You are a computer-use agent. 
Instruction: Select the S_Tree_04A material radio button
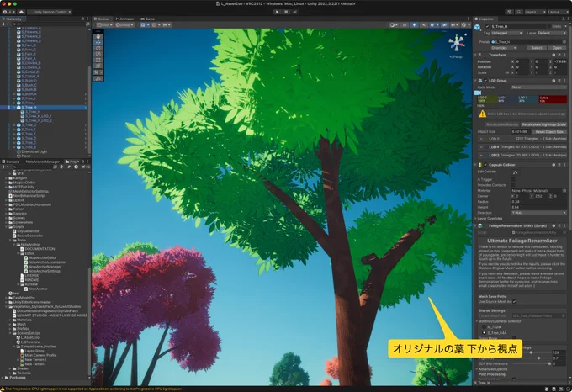(484, 332)
